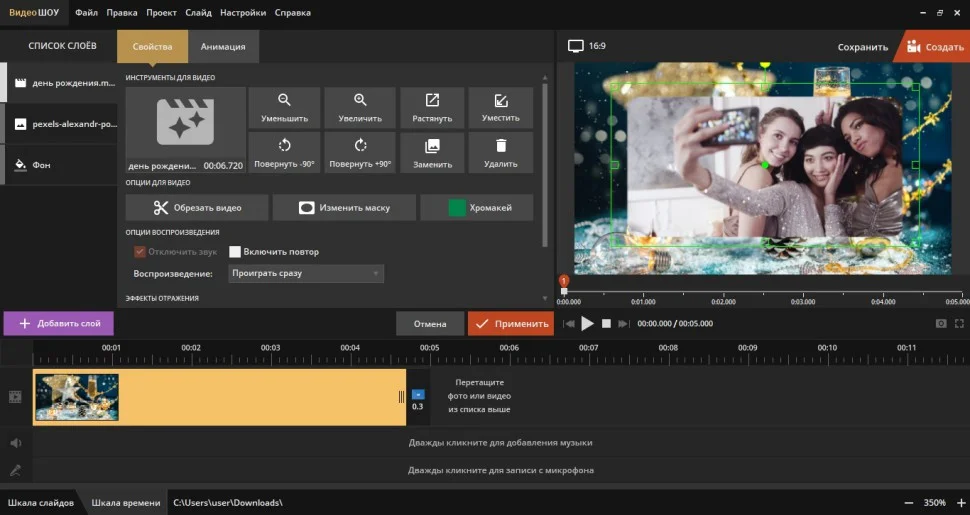The width and height of the screenshot is (970, 515).
Task: Switch to the Анимация tab
Action: coord(223,46)
